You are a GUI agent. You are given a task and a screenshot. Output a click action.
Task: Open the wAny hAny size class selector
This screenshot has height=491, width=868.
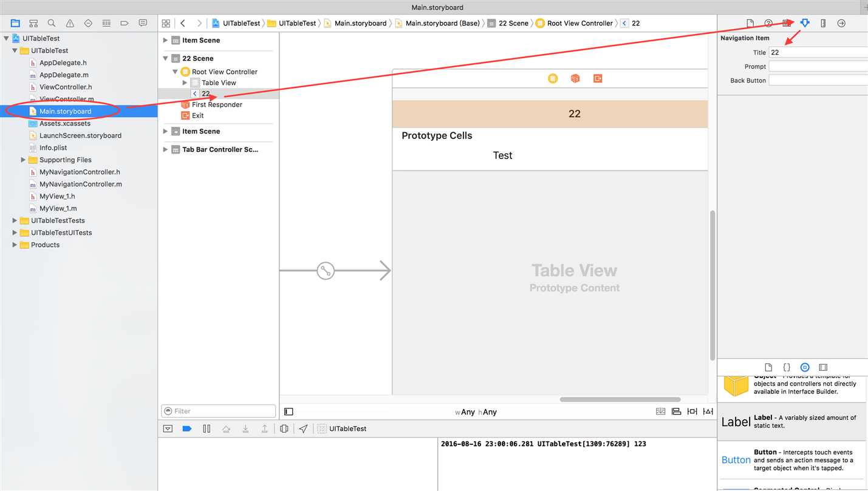pos(476,412)
